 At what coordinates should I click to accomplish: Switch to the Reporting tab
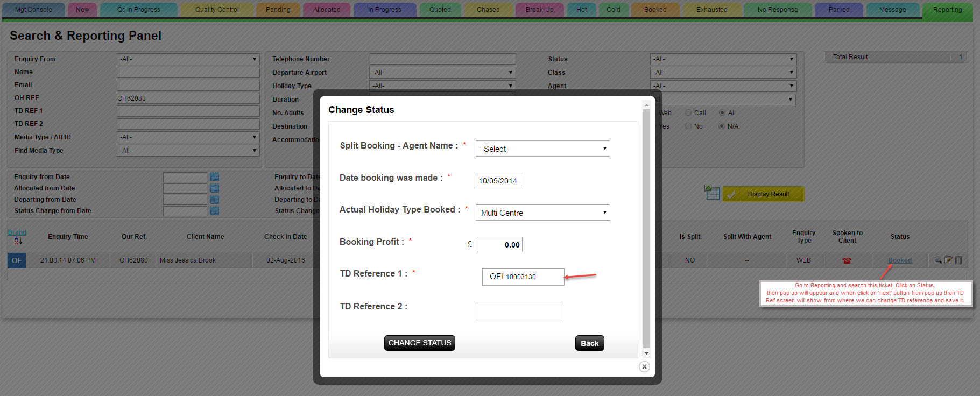point(947,10)
